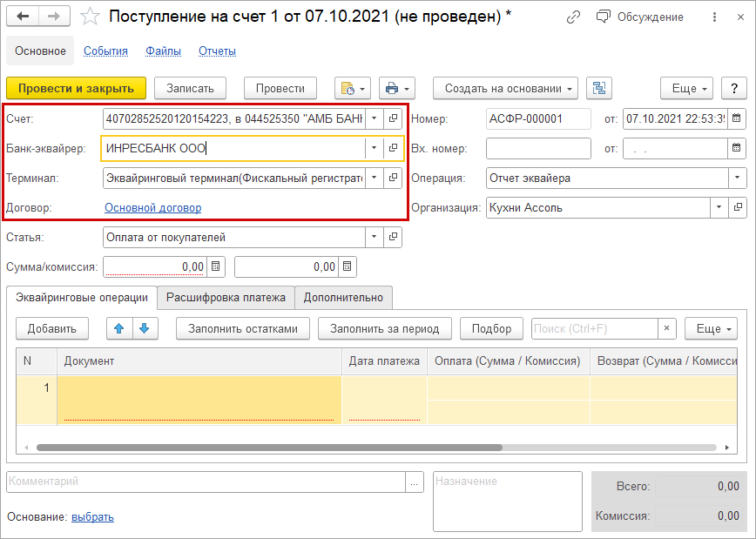Open the Терминал item card icon
The image size is (756, 539).
[393, 178]
